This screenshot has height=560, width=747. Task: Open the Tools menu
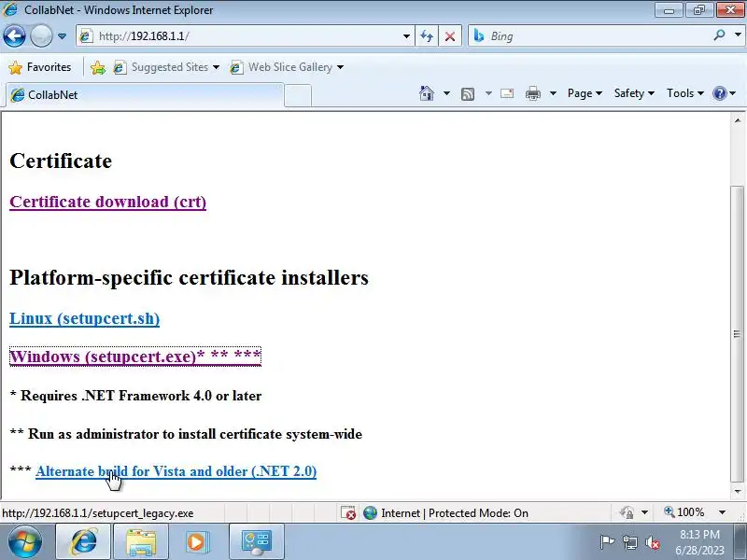click(x=684, y=93)
